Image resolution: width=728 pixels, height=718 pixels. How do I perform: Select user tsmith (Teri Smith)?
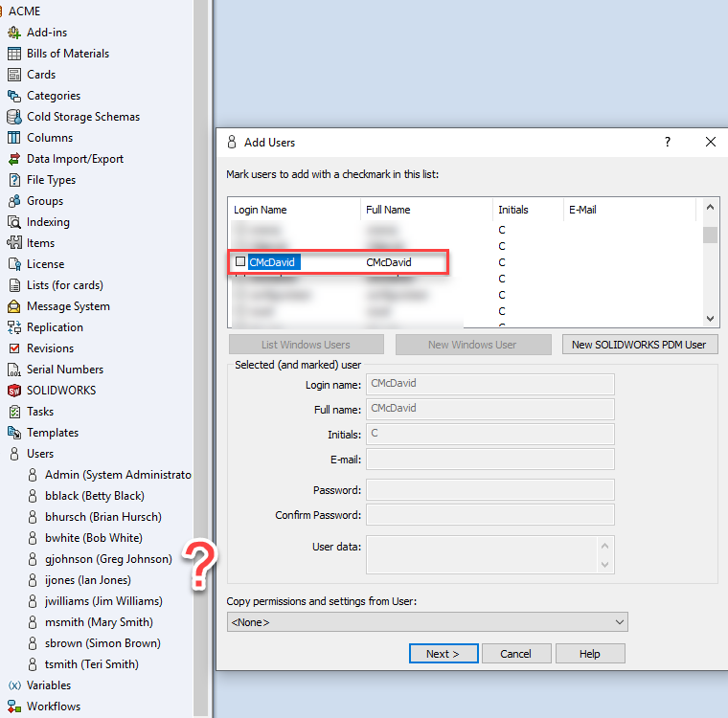91,664
